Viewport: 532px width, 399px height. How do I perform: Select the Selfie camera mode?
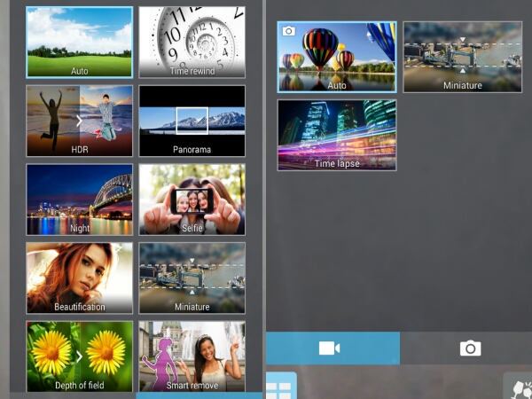[x=192, y=199]
